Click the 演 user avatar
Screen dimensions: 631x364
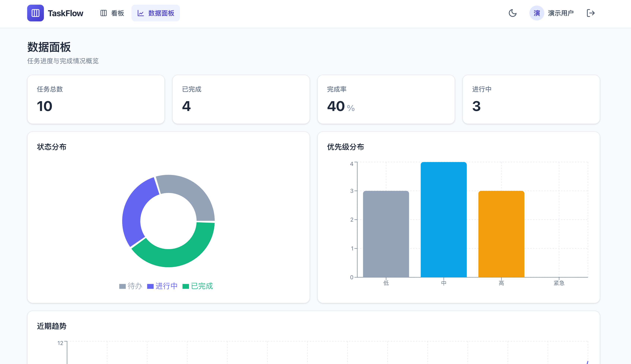tap(537, 13)
